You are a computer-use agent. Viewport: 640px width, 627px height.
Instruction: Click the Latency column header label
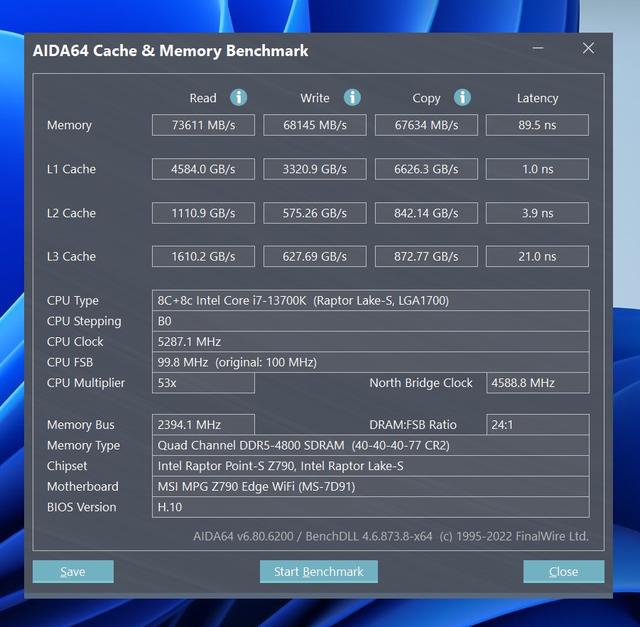pyautogui.click(x=537, y=98)
